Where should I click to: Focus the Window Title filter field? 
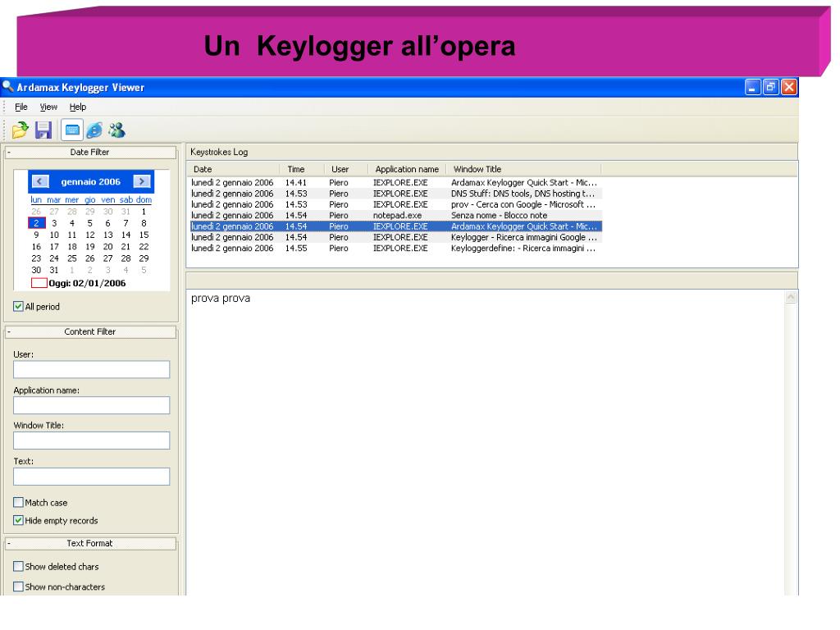(x=92, y=441)
